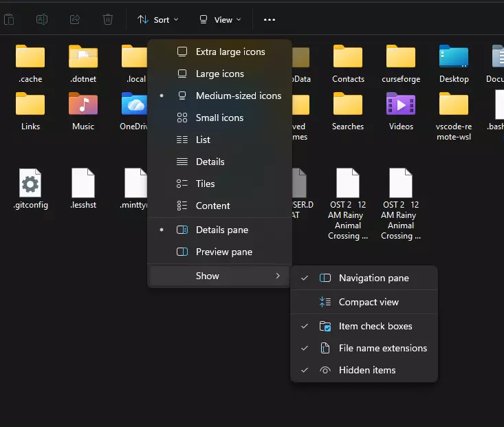Open the curseforge folder
Viewport: 504px width, 427px height.
click(401, 57)
